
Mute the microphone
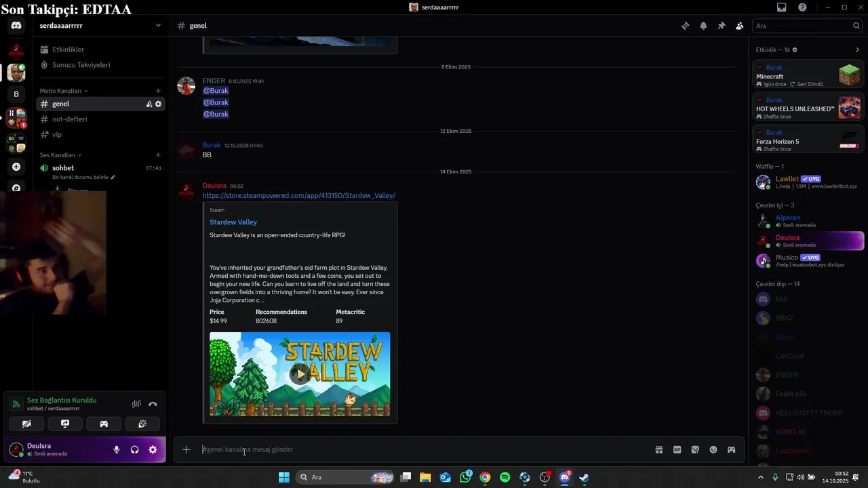click(x=117, y=449)
